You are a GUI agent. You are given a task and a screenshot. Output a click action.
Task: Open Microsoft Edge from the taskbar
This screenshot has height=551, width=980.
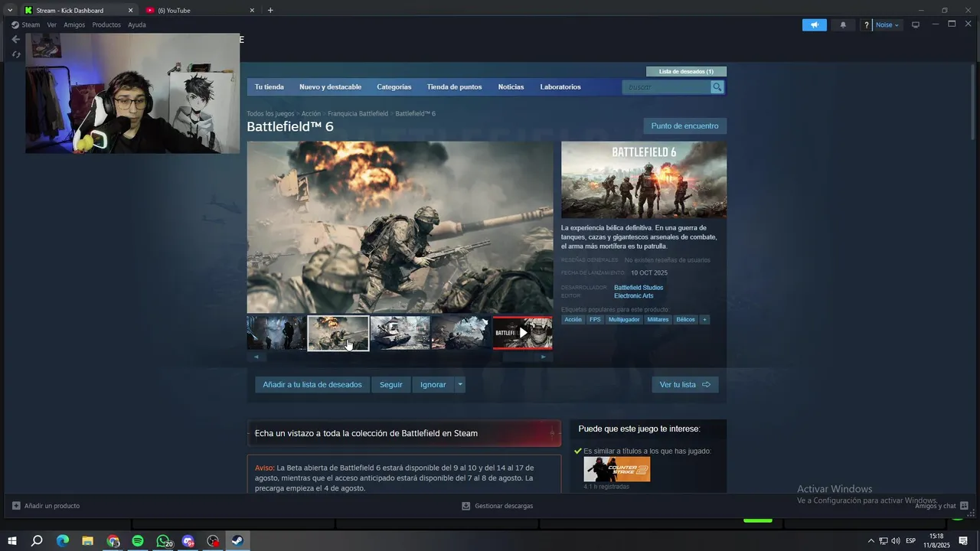(x=63, y=541)
